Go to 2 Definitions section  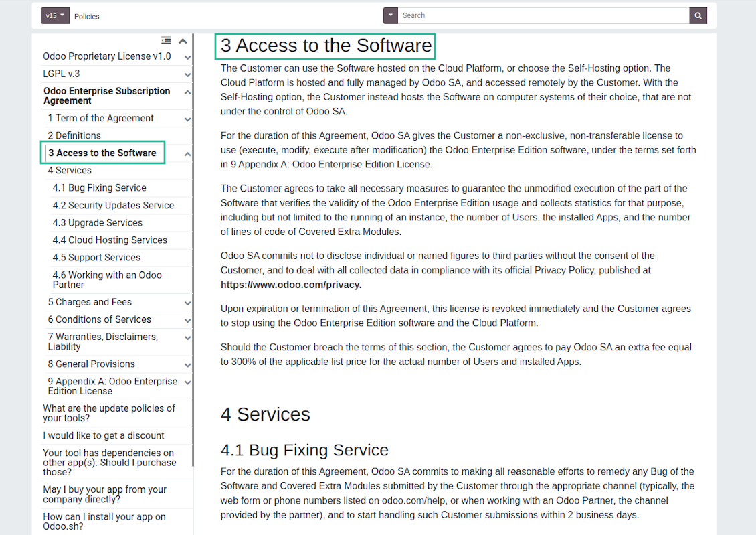click(74, 135)
